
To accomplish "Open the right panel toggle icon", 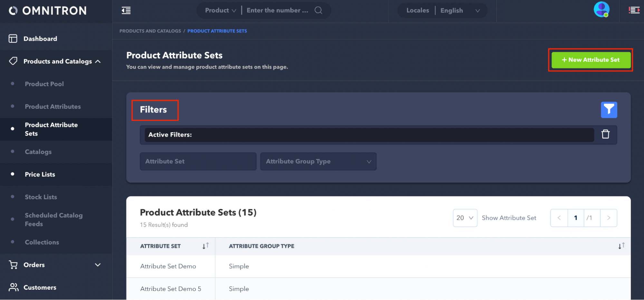I will pos(634,10).
